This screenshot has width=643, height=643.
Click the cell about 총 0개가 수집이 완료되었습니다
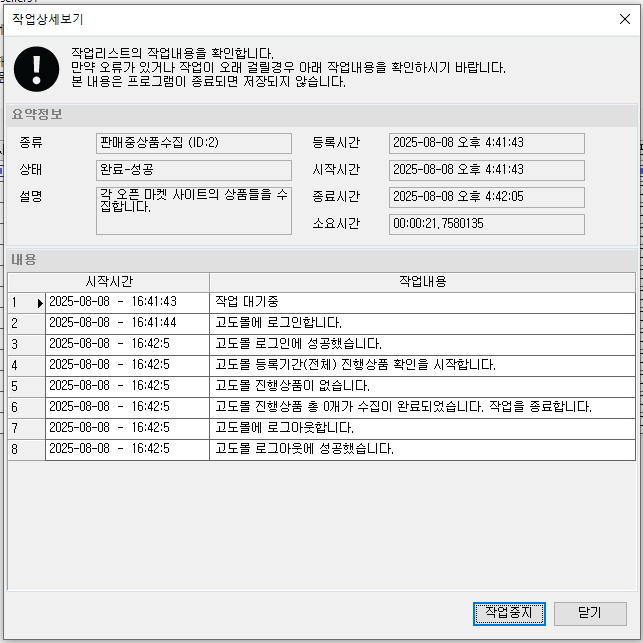pyautogui.click(x=422, y=408)
